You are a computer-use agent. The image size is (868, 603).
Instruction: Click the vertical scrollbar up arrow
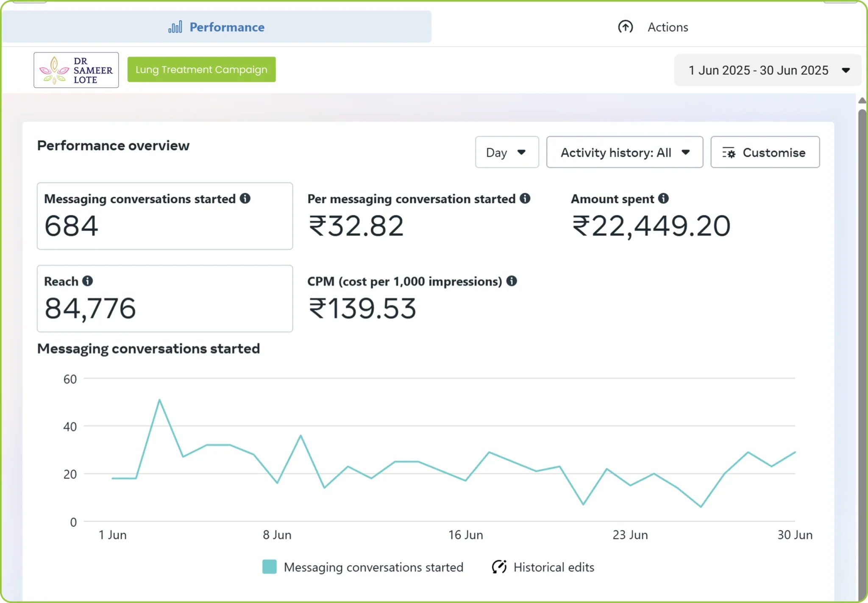(862, 101)
